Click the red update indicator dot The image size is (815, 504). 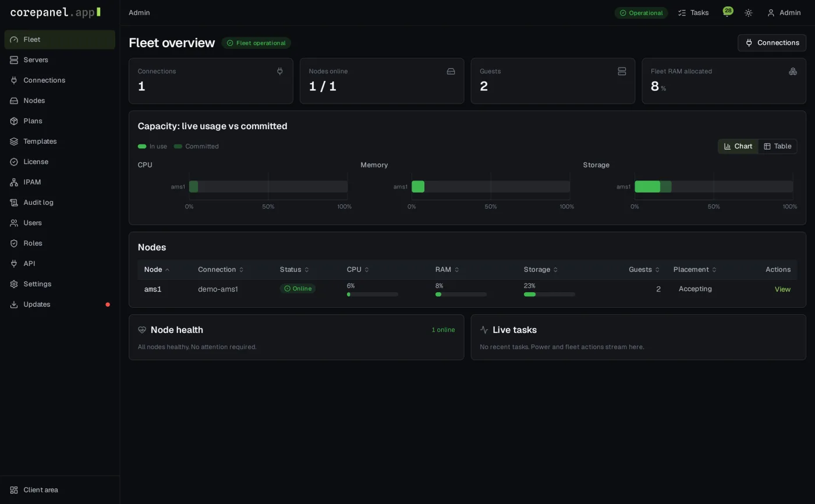(x=108, y=304)
